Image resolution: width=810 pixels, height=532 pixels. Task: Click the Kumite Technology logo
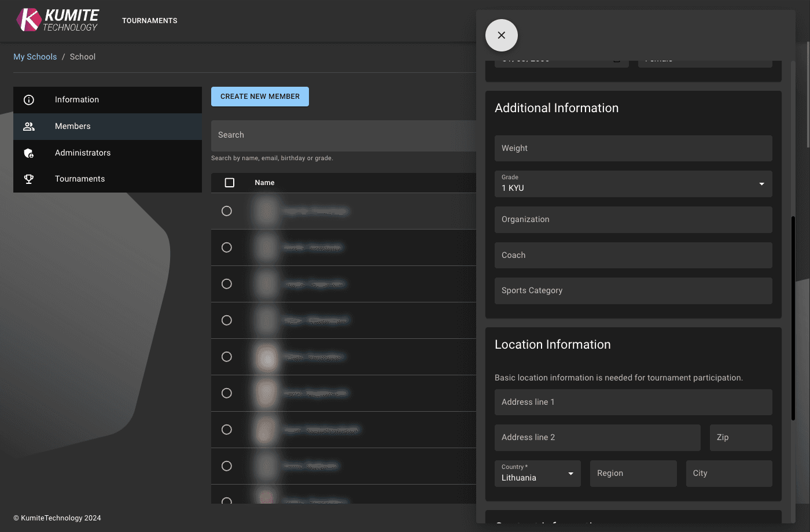click(x=58, y=20)
